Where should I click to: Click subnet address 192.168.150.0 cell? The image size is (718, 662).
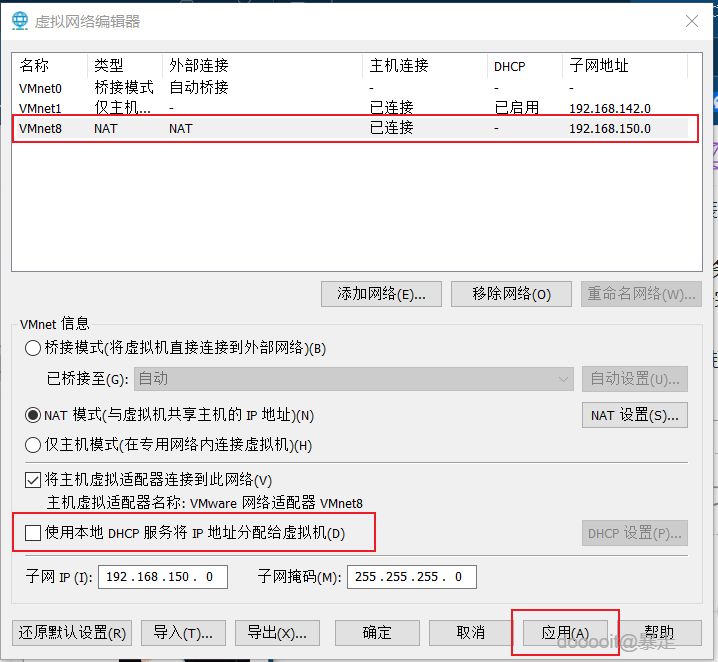click(609, 129)
